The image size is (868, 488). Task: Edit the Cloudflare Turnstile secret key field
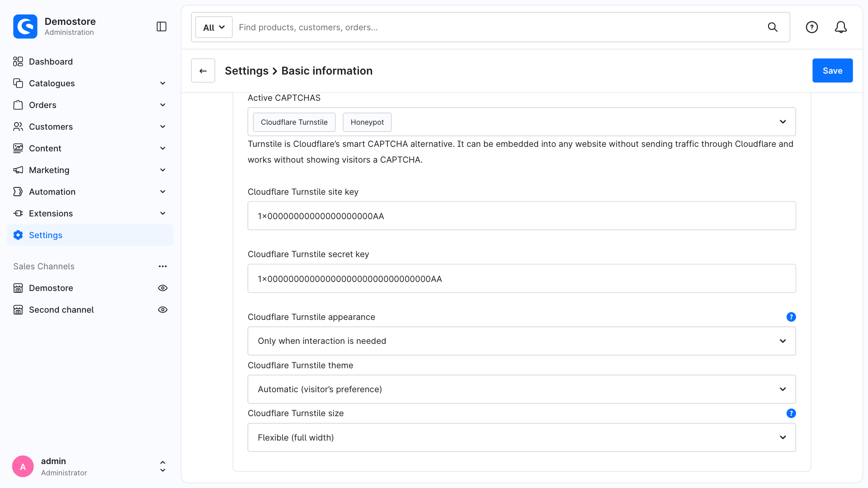point(522,279)
